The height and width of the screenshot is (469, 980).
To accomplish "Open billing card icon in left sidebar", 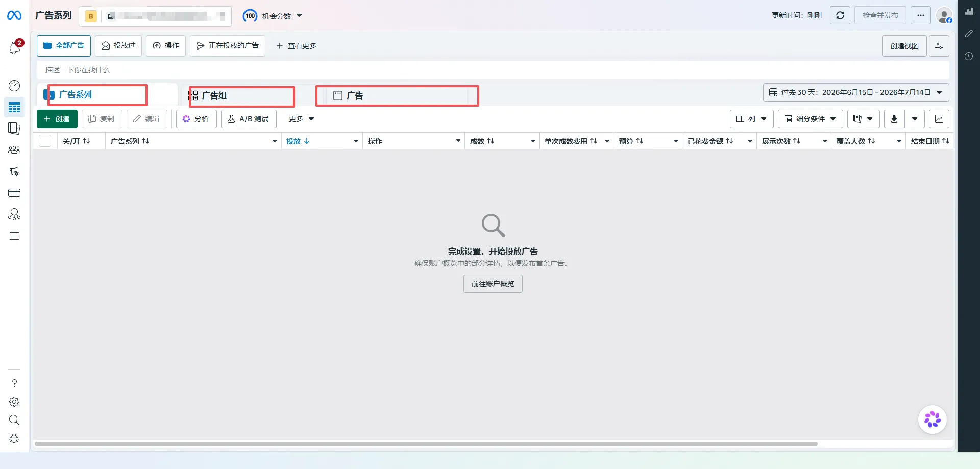I will tap(14, 193).
